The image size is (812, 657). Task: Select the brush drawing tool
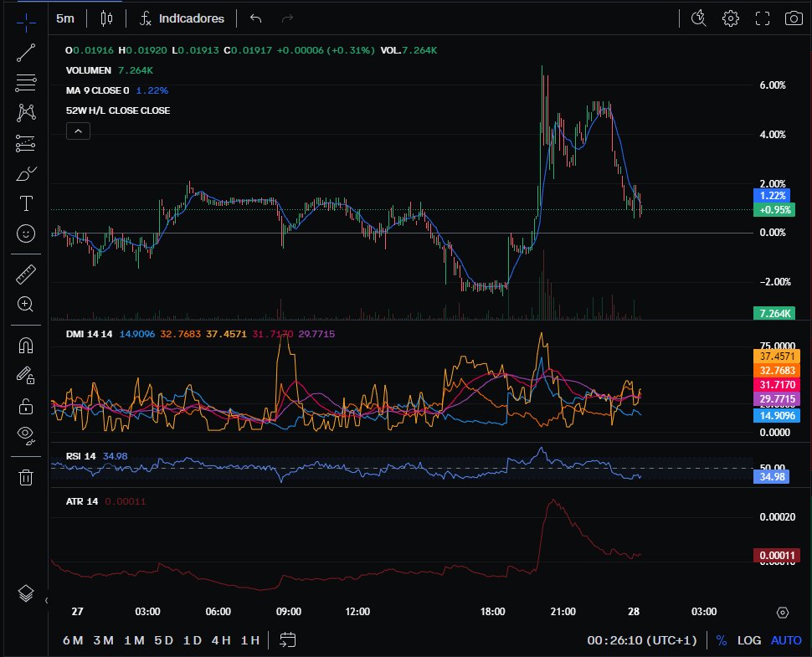(26, 173)
